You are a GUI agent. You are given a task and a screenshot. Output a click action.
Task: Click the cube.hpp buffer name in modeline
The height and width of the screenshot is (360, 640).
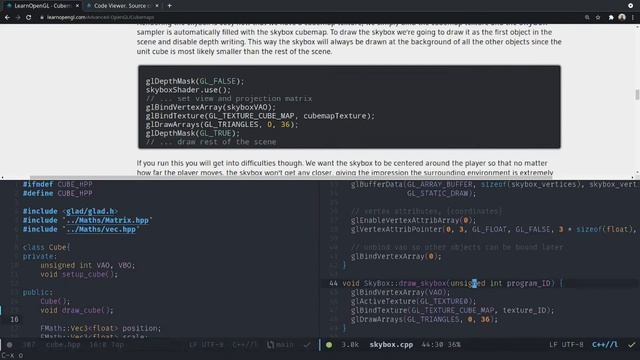click(x=63, y=344)
